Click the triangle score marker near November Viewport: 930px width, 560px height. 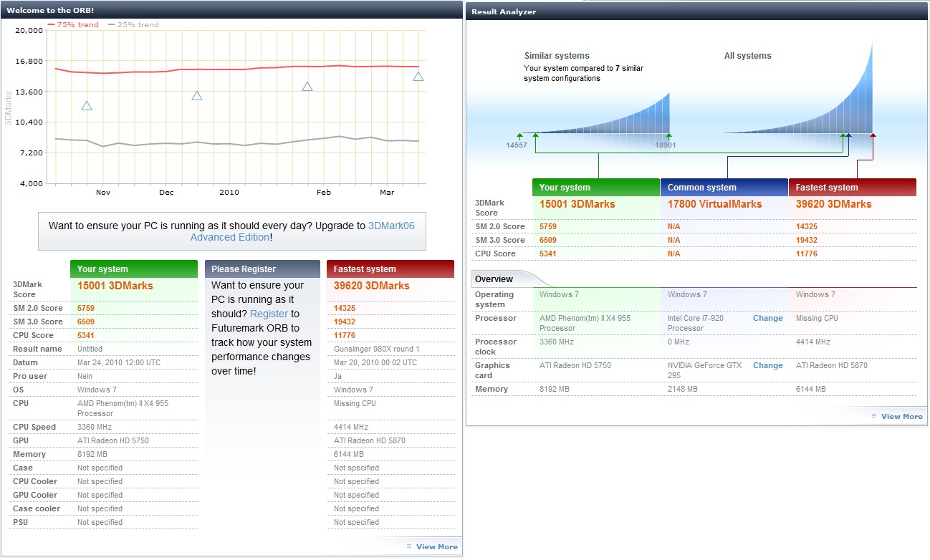coord(87,106)
